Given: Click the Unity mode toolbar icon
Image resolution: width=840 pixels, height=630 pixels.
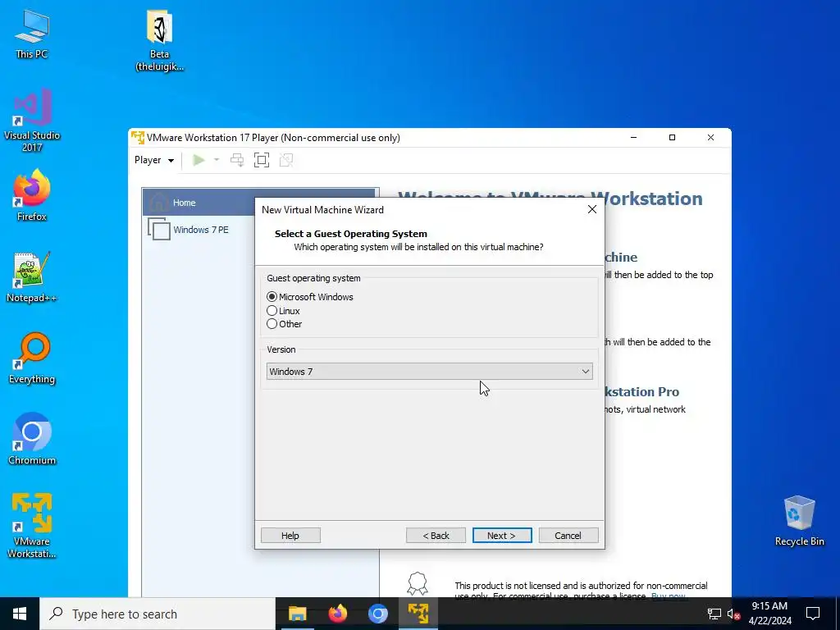Looking at the screenshot, I should click(x=286, y=160).
